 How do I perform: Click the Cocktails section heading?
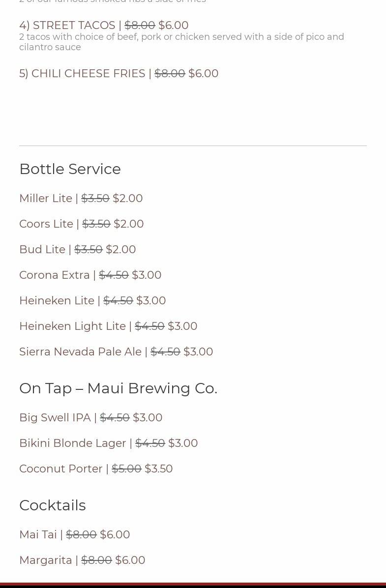[52, 505]
